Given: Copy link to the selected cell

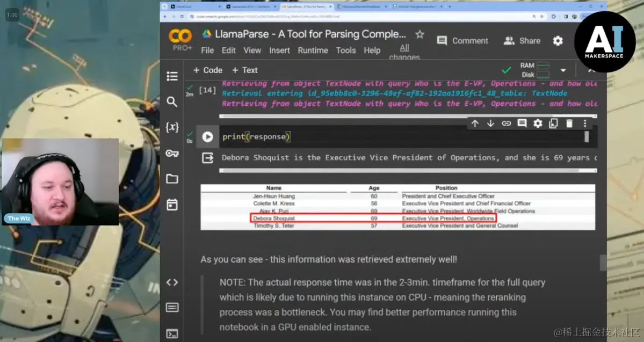Looking at the screenshot, I should click(x=506, y=123).
